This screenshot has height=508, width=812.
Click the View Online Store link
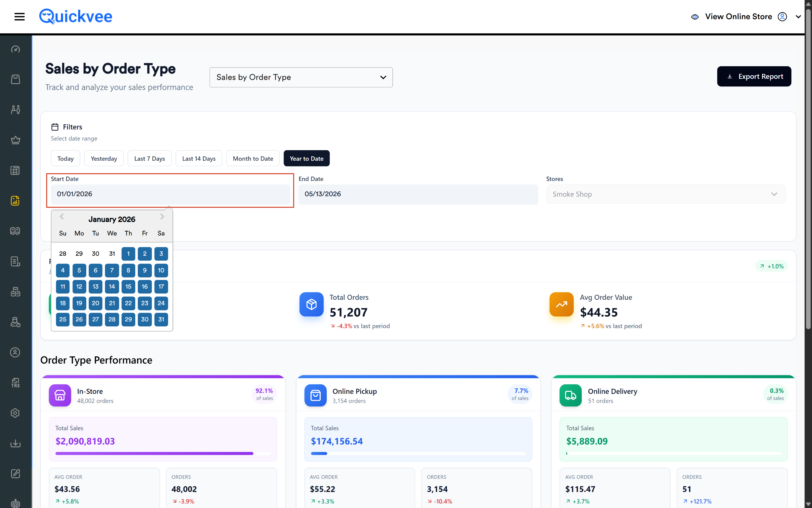(x=739, y=16)
